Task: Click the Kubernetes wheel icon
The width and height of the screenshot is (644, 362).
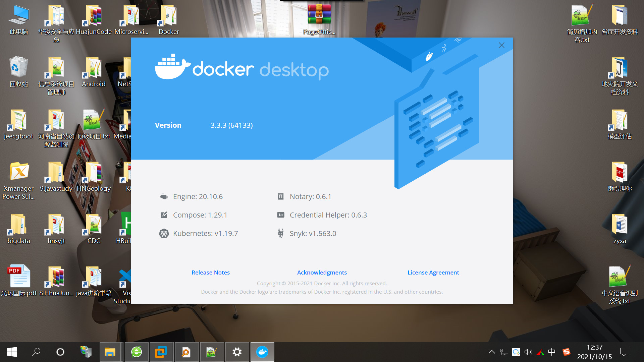Action: [164, 233]
